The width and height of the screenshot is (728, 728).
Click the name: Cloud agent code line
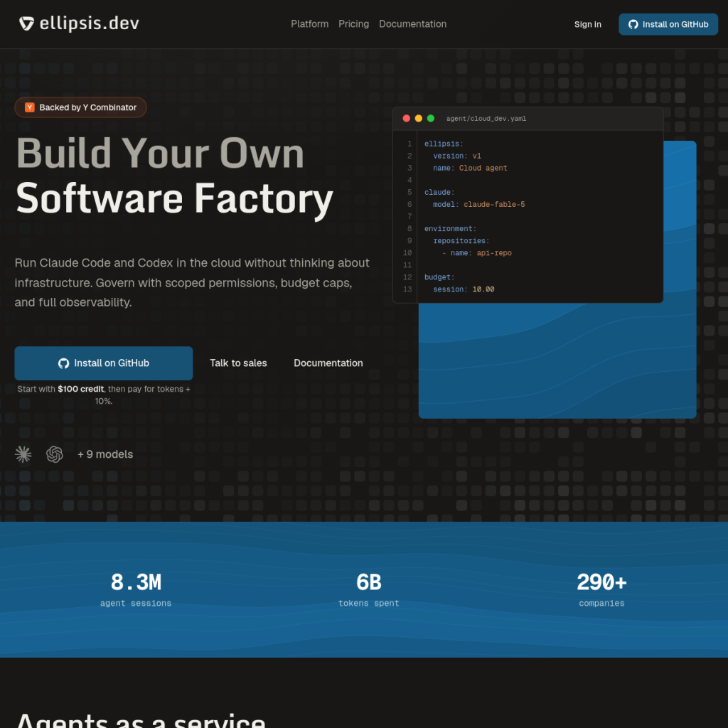tap(470, 168)
